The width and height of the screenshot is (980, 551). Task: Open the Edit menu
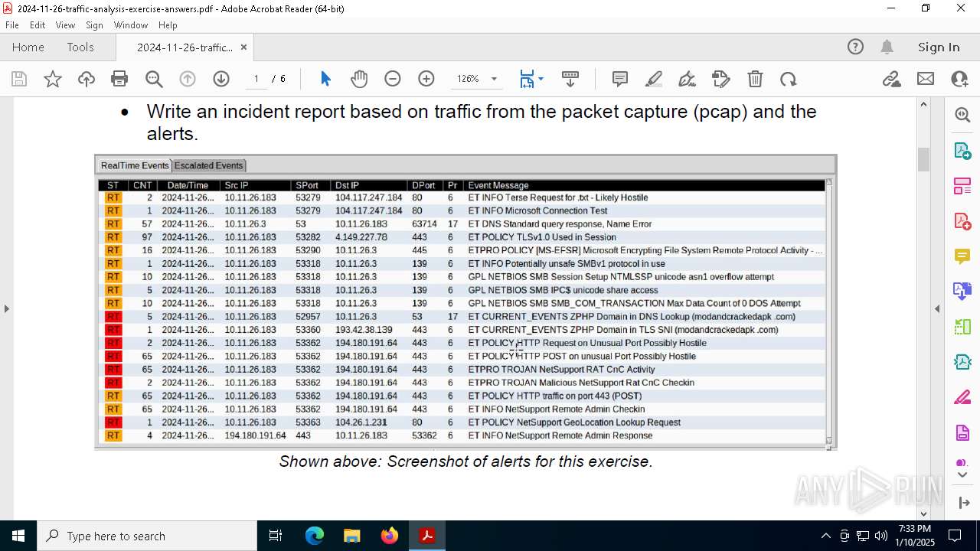pos(38,25)
